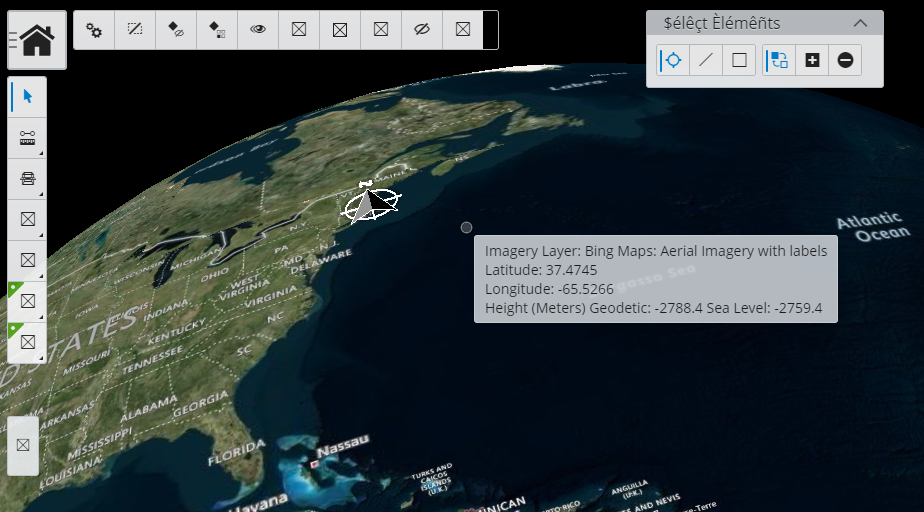Click the Height (Meters) Geodetic readout
The height and width of the screenshot is (512, 924).
654,308
